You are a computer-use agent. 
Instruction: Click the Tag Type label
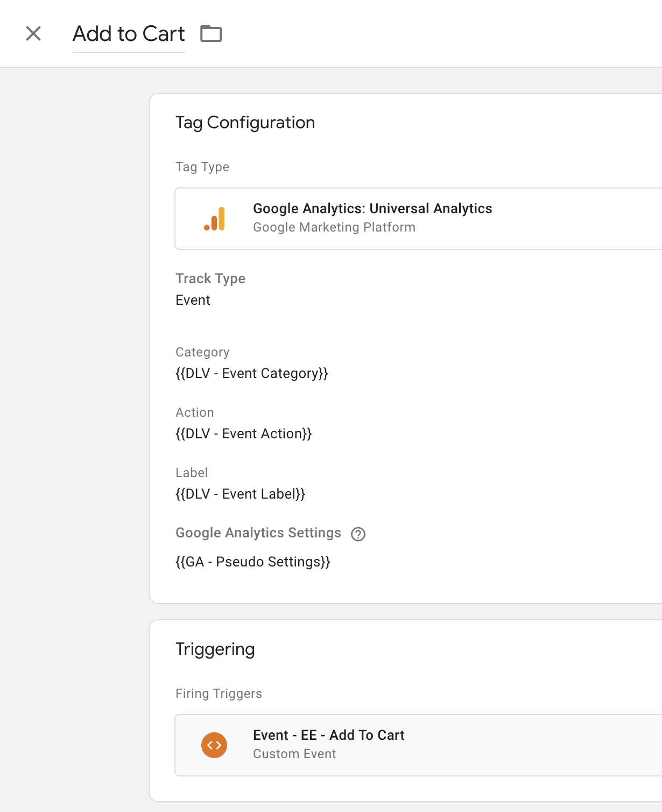coord(202,167)
